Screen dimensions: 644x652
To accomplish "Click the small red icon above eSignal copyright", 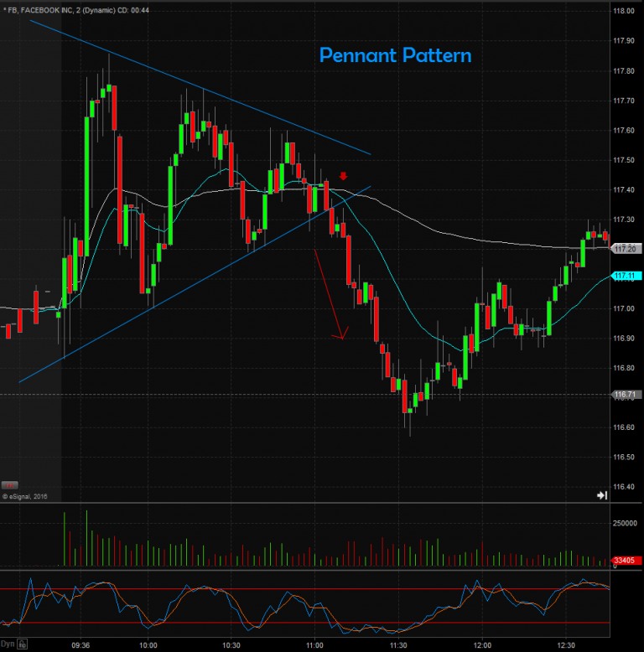I will pos(9,485).
